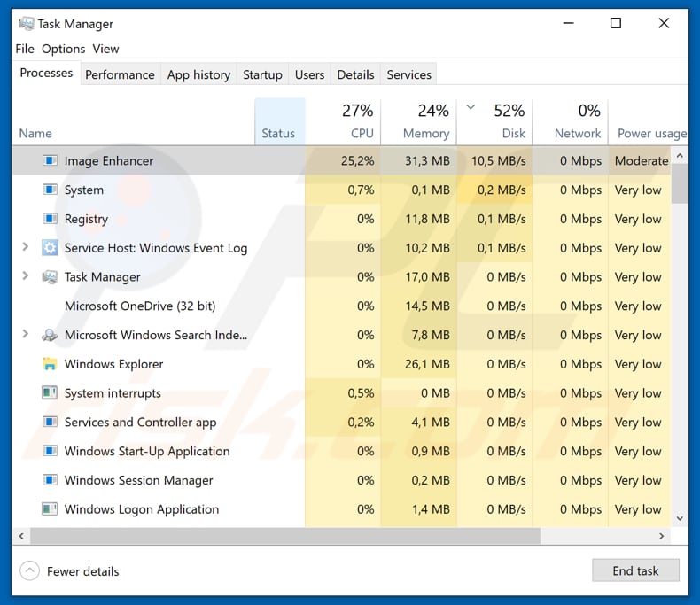Select the Windows Explorer process name
This screenshot has height=605, width=700.
click(113, 365)
